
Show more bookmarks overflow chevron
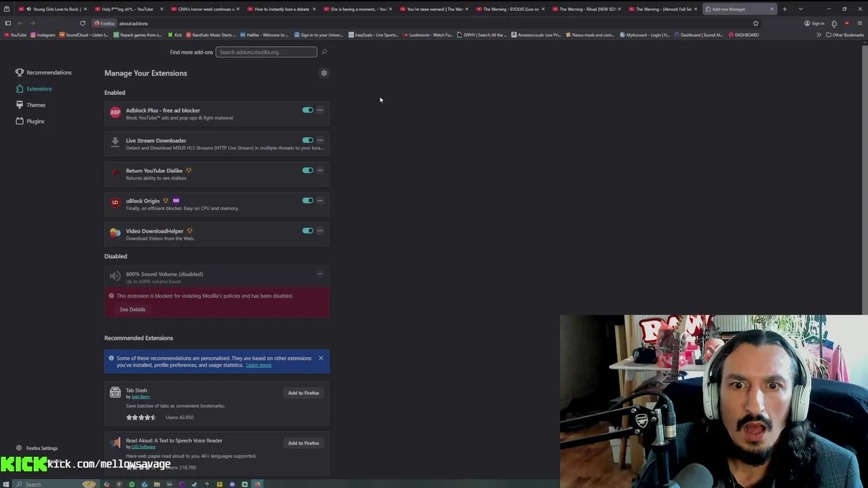click(818, 35)
